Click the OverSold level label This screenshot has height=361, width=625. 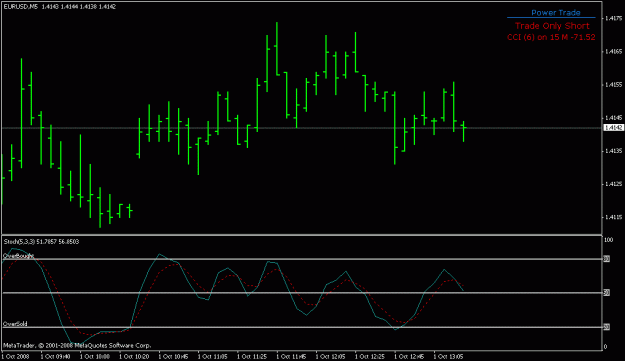pos(15,324)
